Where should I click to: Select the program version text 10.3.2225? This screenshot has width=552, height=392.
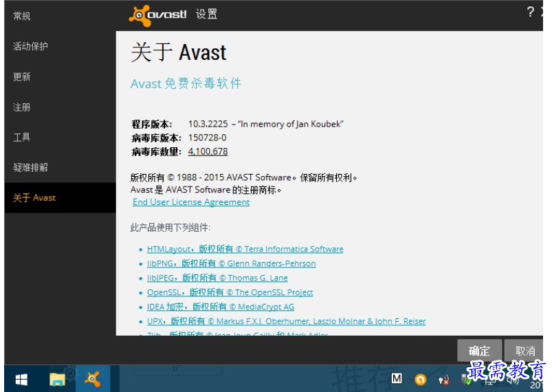point(208,124)
